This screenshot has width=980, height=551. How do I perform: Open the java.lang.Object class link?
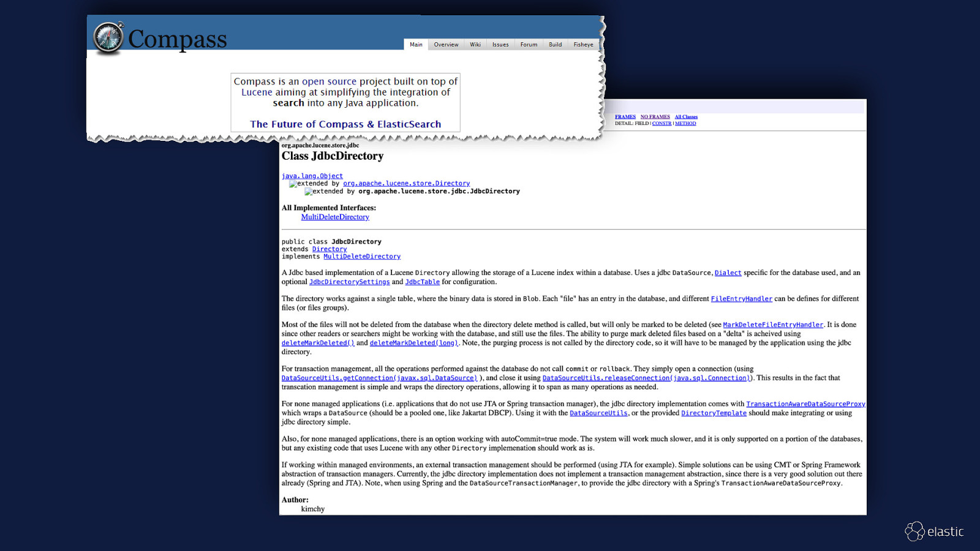coord(312,176)
